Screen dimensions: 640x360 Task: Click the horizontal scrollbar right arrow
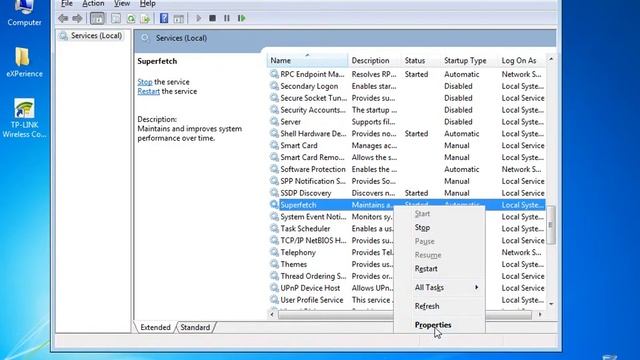540,314
